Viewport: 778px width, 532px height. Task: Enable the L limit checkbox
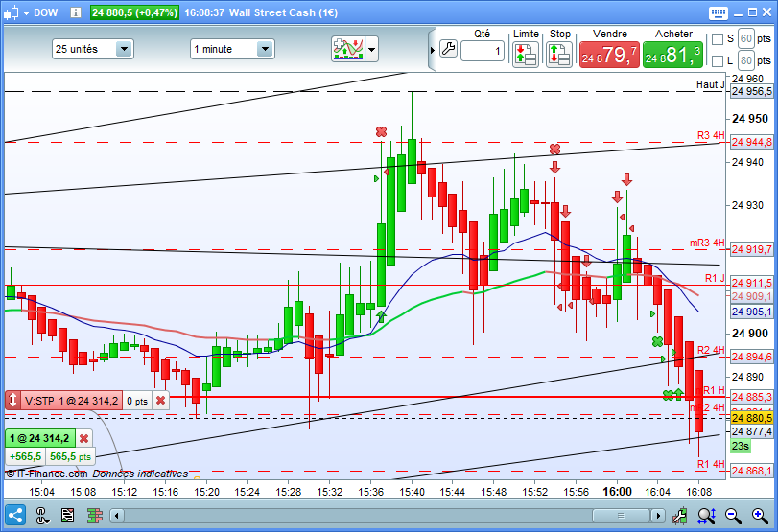(x=717, y=61)
